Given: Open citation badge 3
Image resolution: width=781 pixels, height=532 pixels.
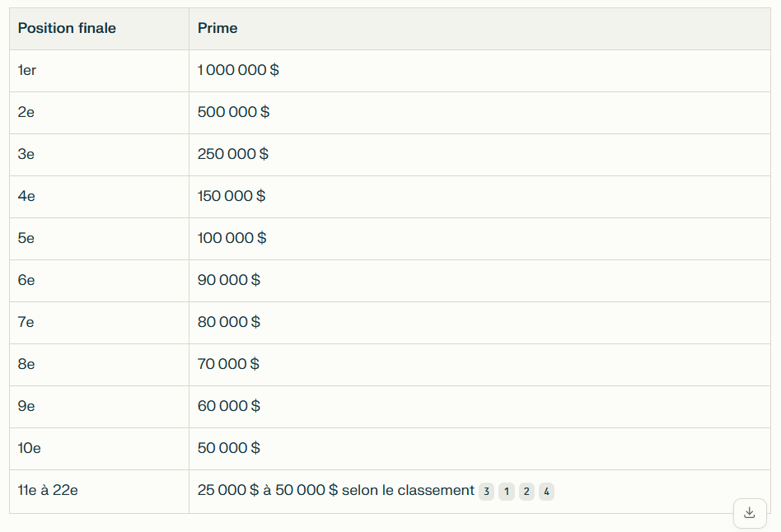Looking at the screenshot, I should pyautogui.click(x=486, y=492).
